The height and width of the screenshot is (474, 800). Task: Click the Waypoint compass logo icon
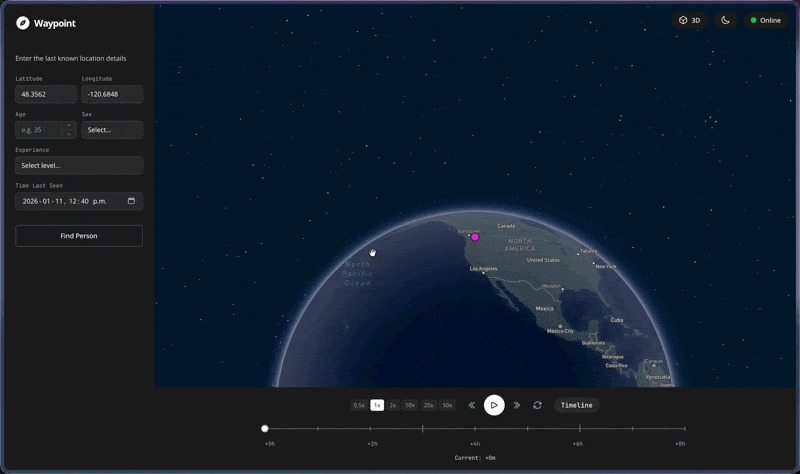point(22,23)
